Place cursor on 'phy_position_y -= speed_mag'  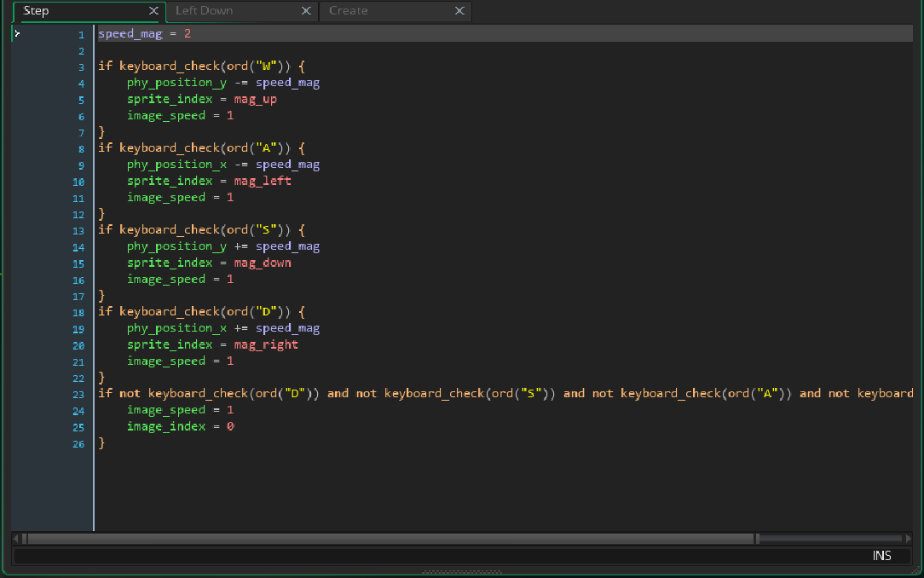[x=223, y=83]
